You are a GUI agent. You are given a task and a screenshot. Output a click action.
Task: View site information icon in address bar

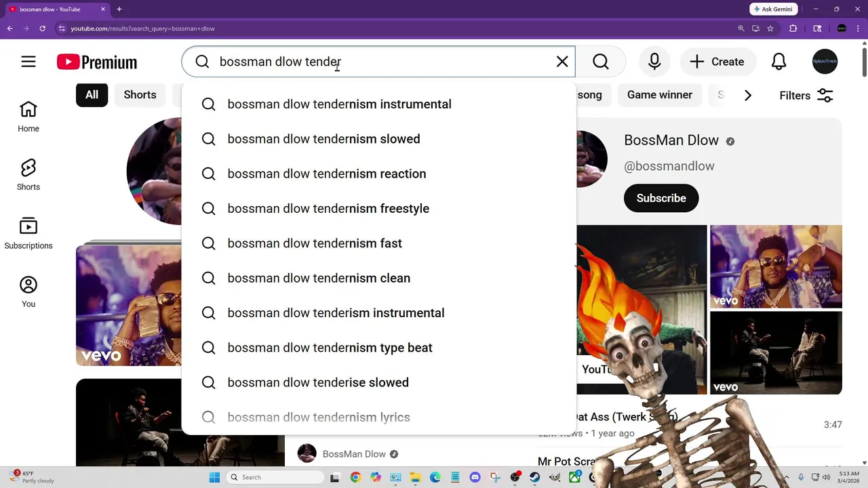pos(62,28)
